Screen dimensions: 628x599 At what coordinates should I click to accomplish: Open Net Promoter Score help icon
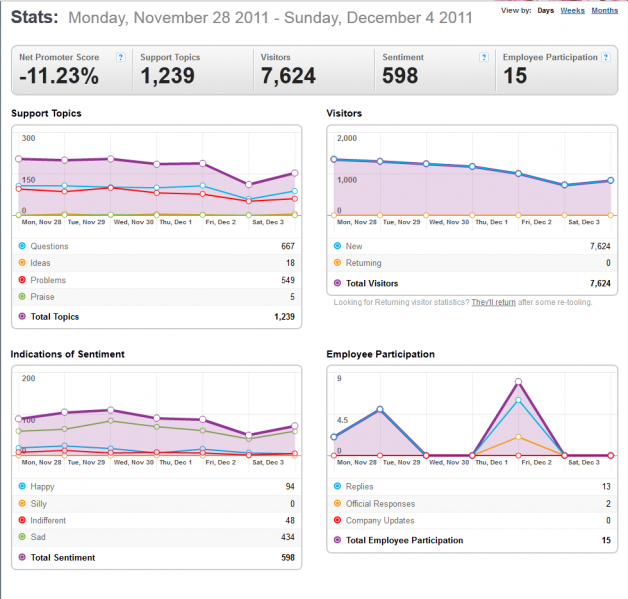(x=121, y=57)
